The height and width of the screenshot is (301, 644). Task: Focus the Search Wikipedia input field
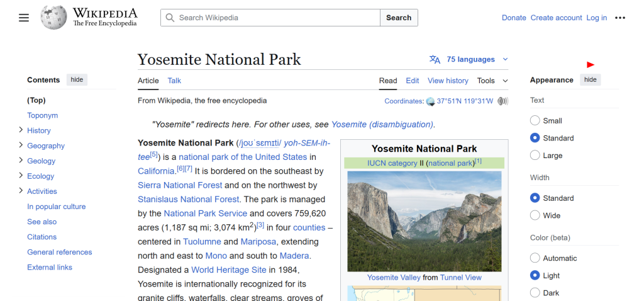pyautogui.click(x=277, y=18)
